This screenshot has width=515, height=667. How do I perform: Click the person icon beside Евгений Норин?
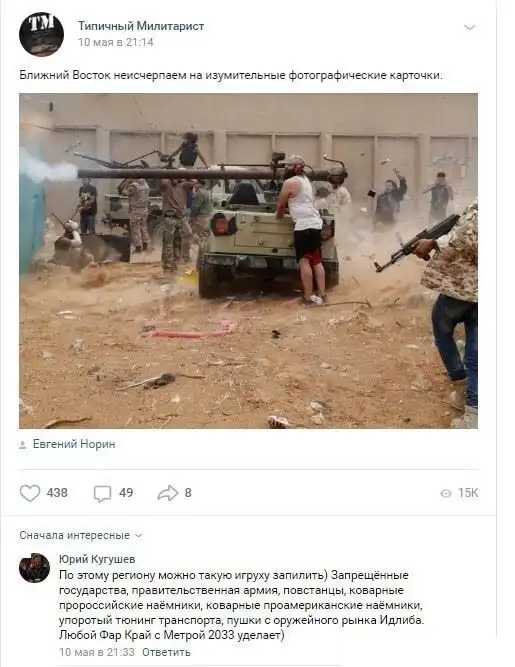click(x=23, y=445)
